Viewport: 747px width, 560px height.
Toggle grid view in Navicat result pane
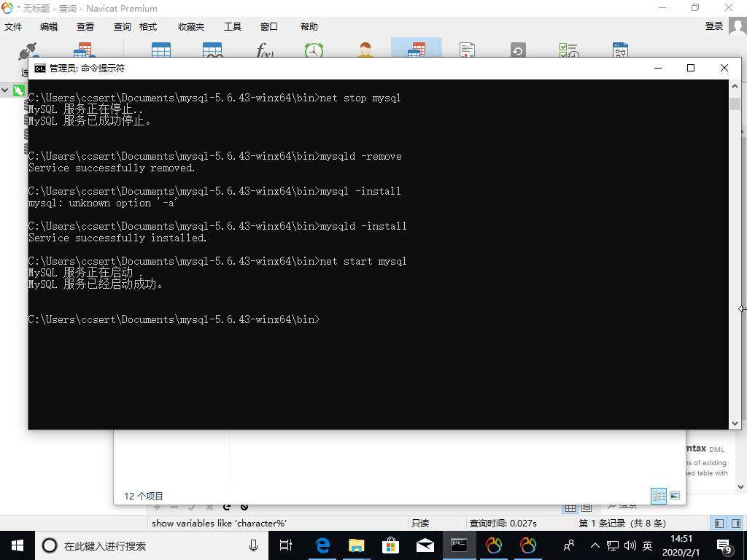pyautogui.click(x=570, y=508)
